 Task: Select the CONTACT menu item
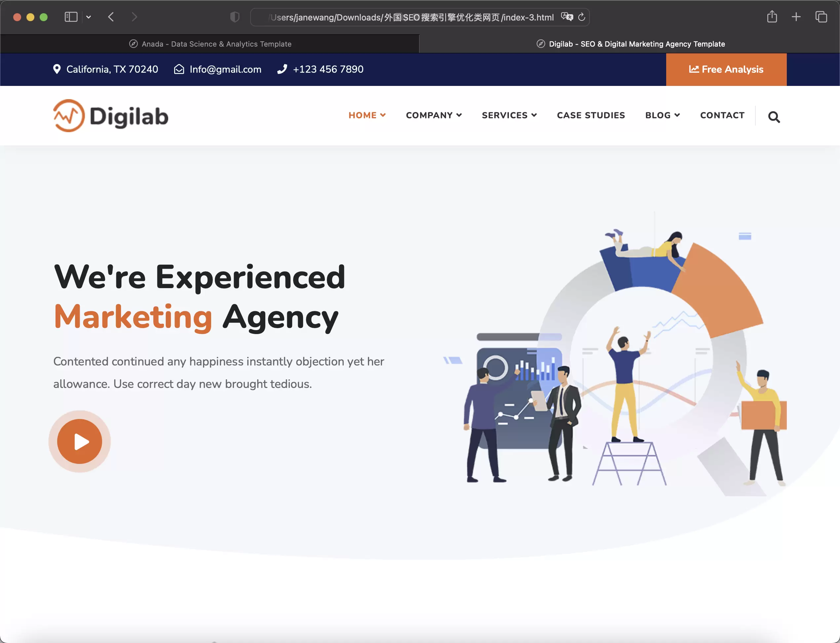(x=722, y=116)
